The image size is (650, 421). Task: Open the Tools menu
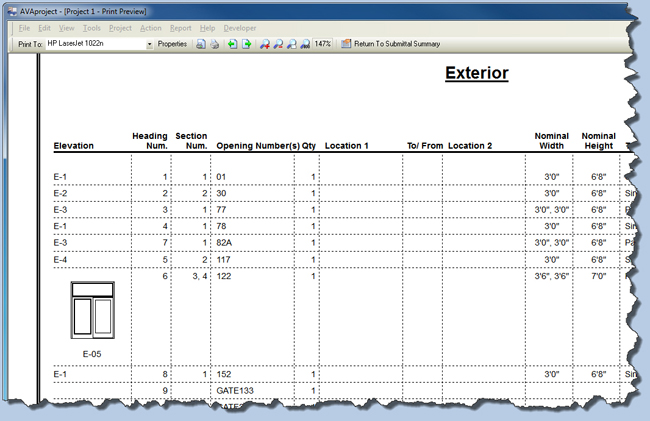coord(91,28)
